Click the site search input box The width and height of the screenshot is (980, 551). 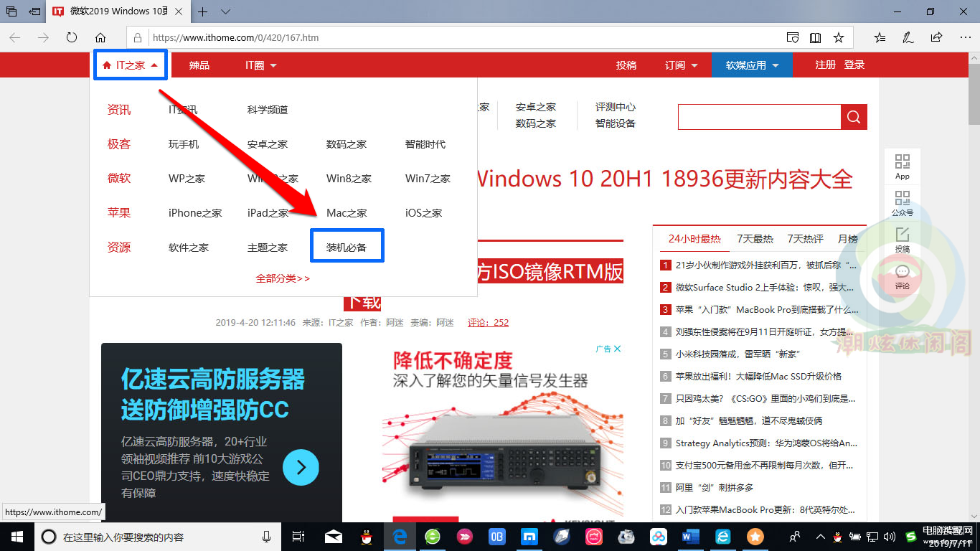[x=759, y=117]
